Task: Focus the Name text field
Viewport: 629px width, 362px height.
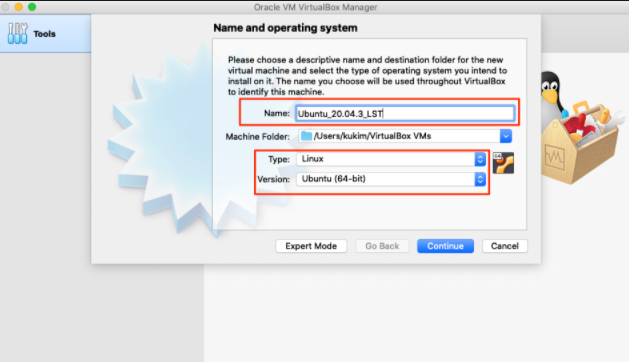Action: pyautogui.click(x=405, y=114)
